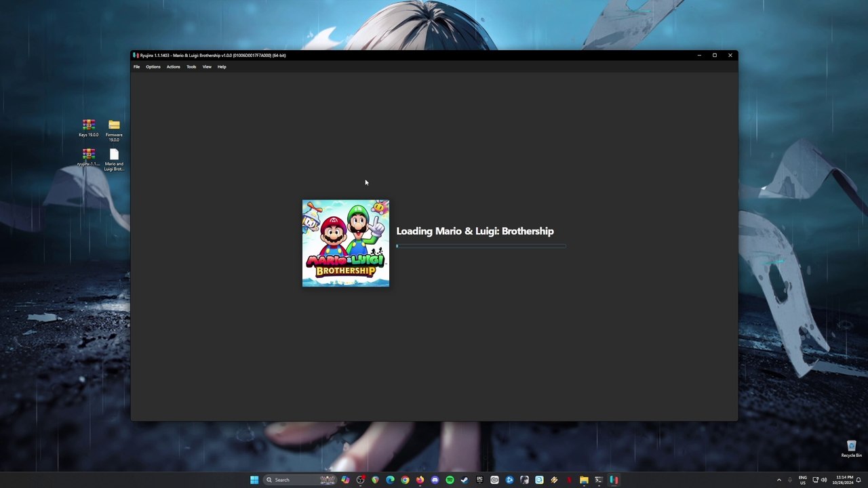The height and width of the screenshot is (488, 868).
Task: Open Steam from the taskbar
Action: pos(465,480)
